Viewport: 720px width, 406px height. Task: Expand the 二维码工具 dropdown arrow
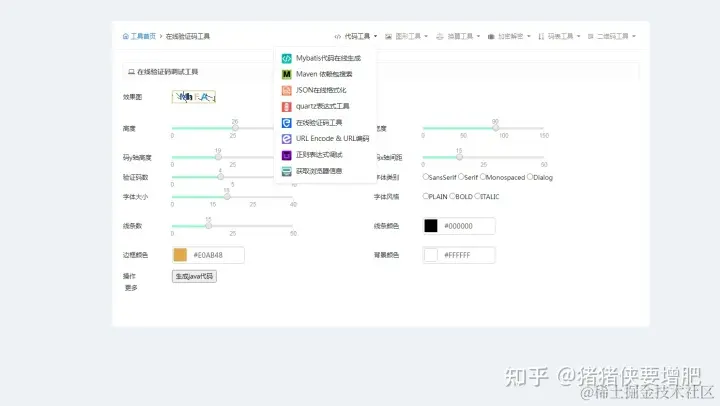pyautogui.click(x=634, y=36)
